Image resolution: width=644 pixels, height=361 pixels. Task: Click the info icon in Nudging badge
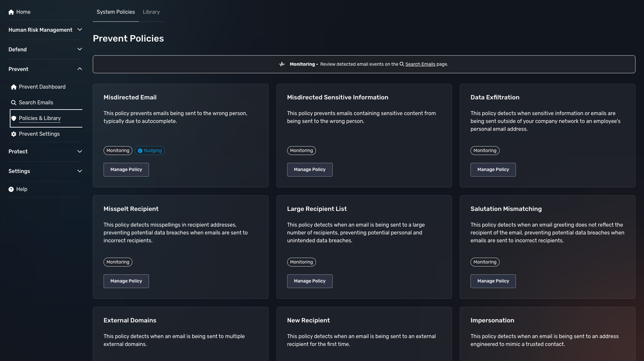pyautogui.click(x=140, y=151)
